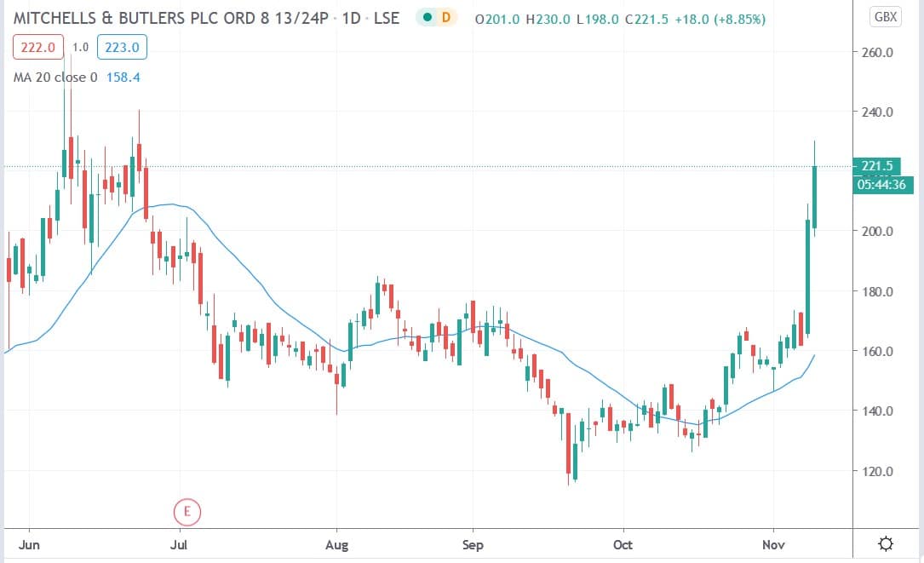The width and height of the screenshot is (924, 563).
Task: Click the Sep label on time axis
Action: point(473,545)
